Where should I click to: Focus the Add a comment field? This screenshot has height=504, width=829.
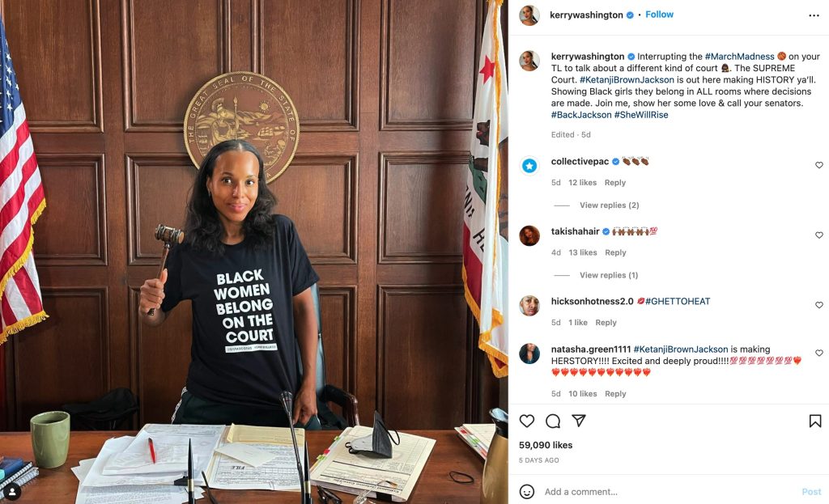tap(669, 492)
